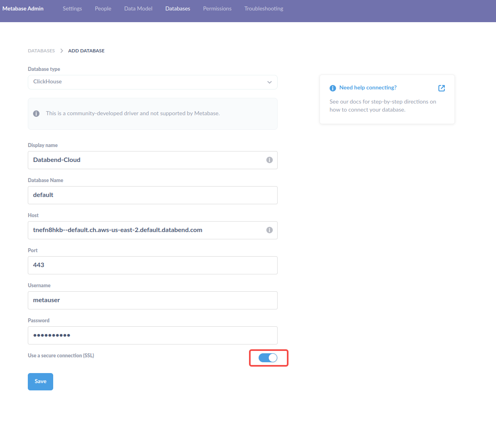Image resolution: width=496 pixels, height=448 pixels.
Task: Click the Metabase Admin title
Action: point(23,8)
